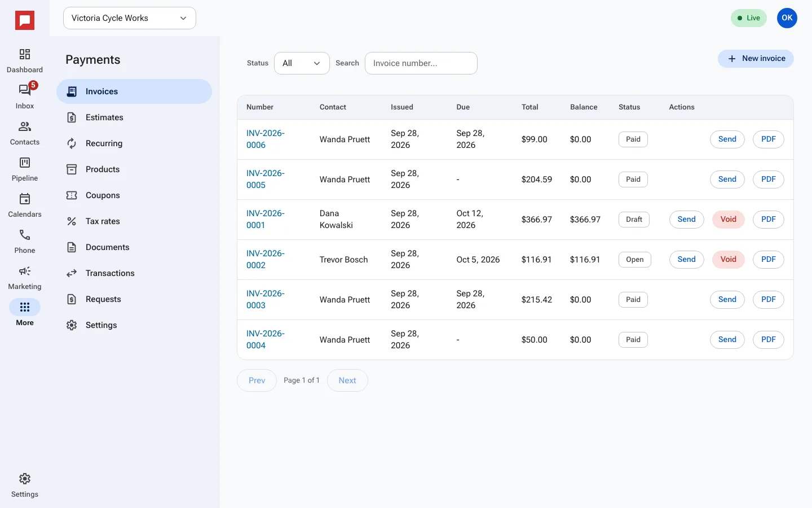Screen dimensions: 812x508
Task: Open invoice link INV-2026-0003
Action: [x=266, y=300]
